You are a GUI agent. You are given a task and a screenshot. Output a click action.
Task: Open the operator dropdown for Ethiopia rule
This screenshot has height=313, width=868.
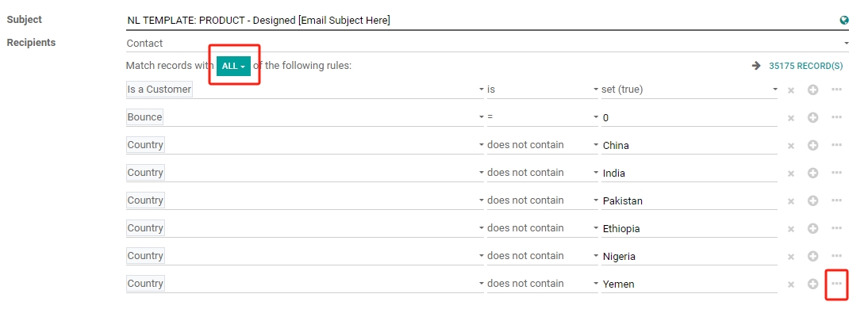[x=543, y=228]
